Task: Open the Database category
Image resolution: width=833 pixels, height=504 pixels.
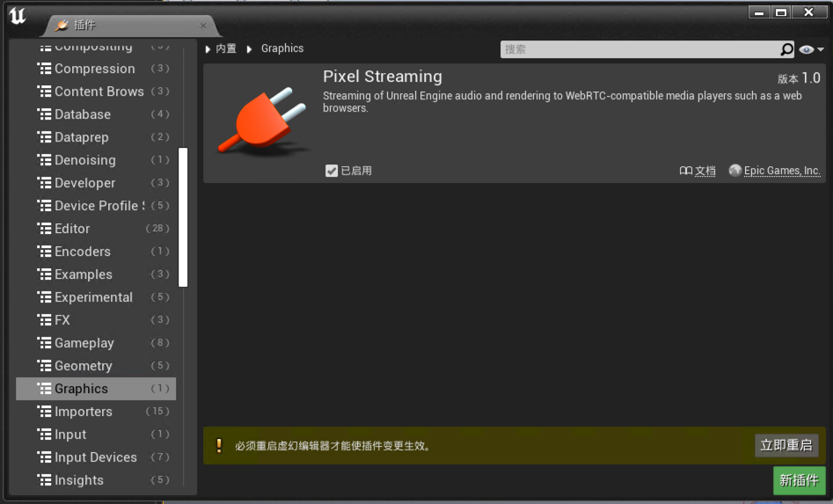Action: pos(96,114)
